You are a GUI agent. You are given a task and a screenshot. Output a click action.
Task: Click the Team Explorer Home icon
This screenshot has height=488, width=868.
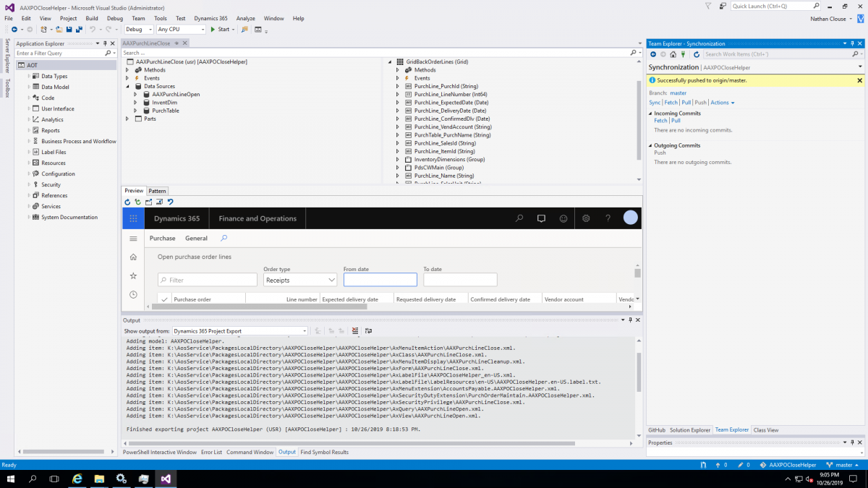click(673, 54)
